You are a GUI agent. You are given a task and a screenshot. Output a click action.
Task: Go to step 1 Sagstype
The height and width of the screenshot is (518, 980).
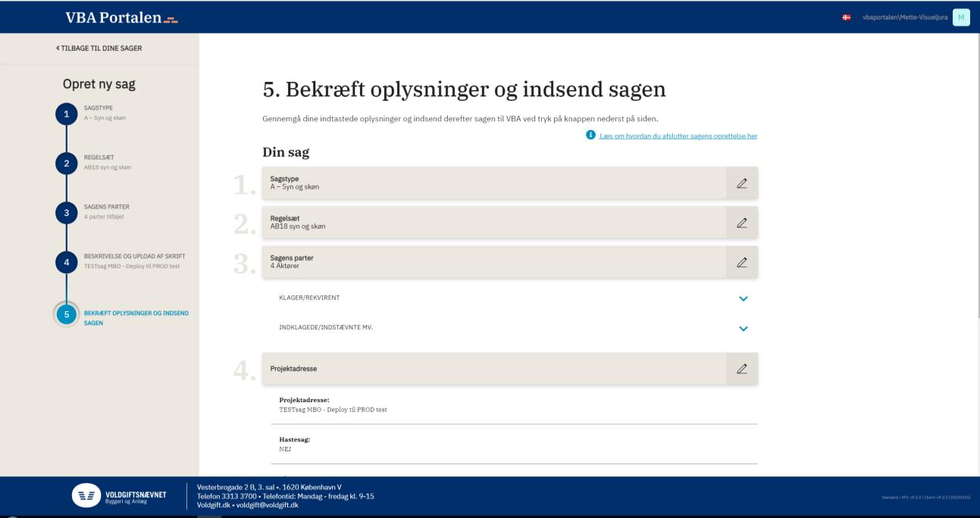[67, 114]
